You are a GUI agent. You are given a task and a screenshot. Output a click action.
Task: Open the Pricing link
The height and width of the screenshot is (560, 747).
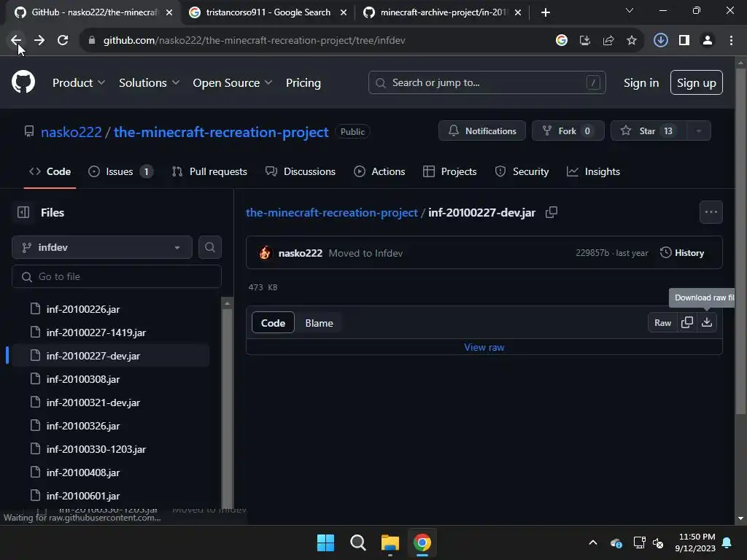[x=303, y=83]
